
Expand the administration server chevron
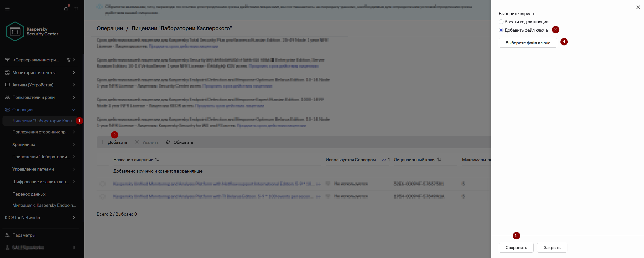[74, 60]
